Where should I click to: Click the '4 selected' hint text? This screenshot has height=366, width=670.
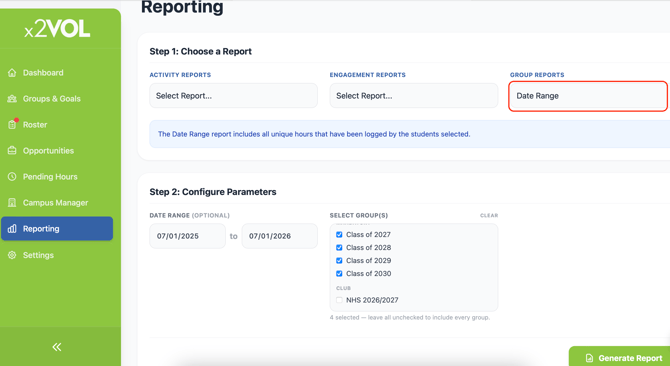(x=410, y=317)
